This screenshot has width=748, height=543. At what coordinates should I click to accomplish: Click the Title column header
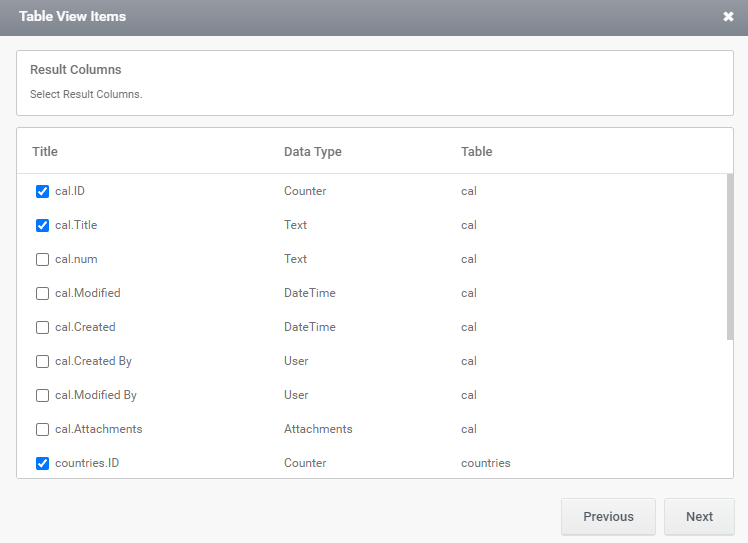coord(45,152)
